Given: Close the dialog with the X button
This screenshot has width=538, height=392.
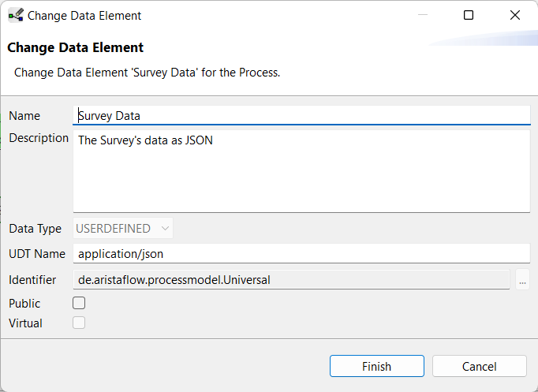Looking at the screenshot, I should coord(514,15).
